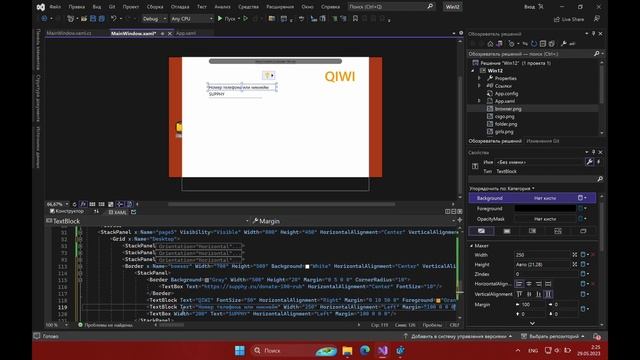This screenshot has width=640, height=360.
Task: Switch to App.xaml tab
Action: [x=186, y=33]
